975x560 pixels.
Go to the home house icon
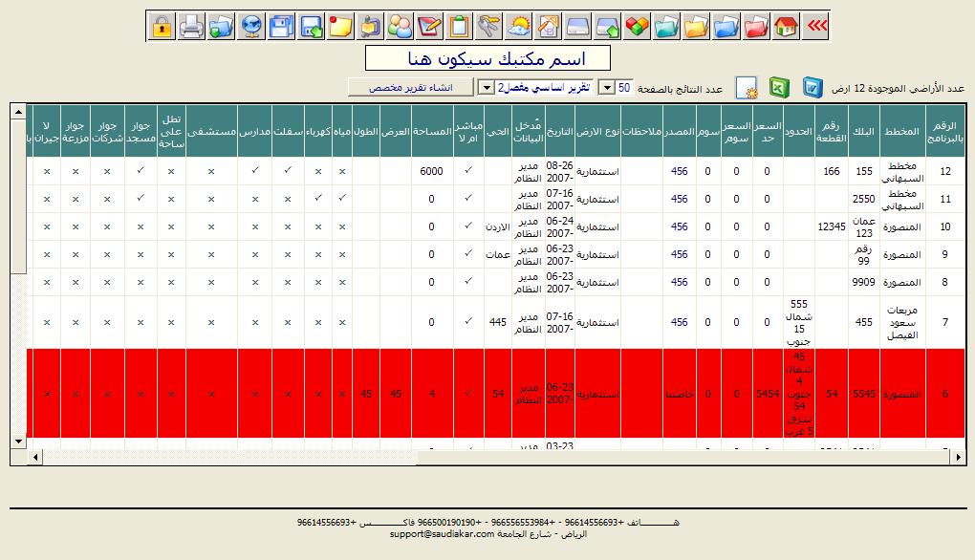(x=786, y=27)
